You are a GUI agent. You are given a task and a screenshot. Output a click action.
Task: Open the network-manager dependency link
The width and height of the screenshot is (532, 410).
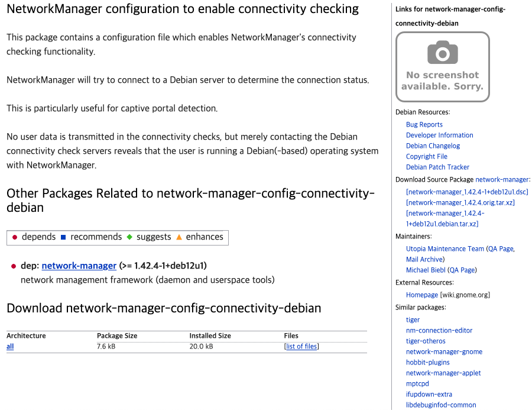click(x=79, y=266)
